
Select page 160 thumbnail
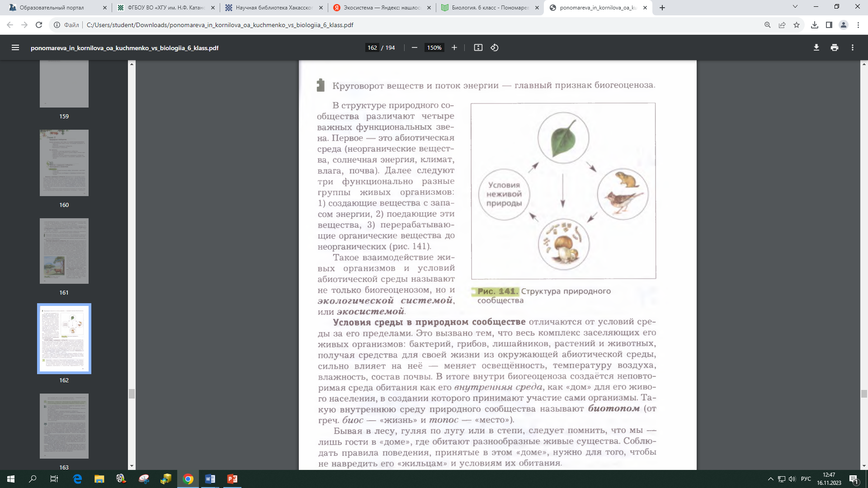tap(64, 163)
